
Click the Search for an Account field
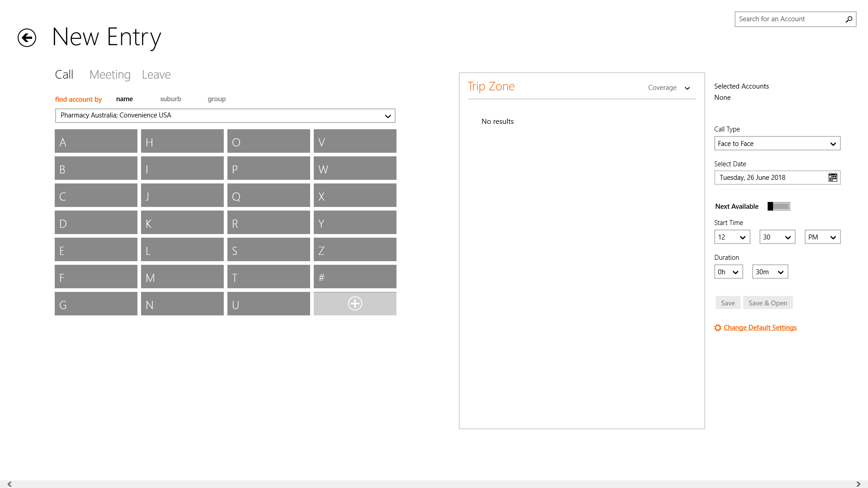789,19
